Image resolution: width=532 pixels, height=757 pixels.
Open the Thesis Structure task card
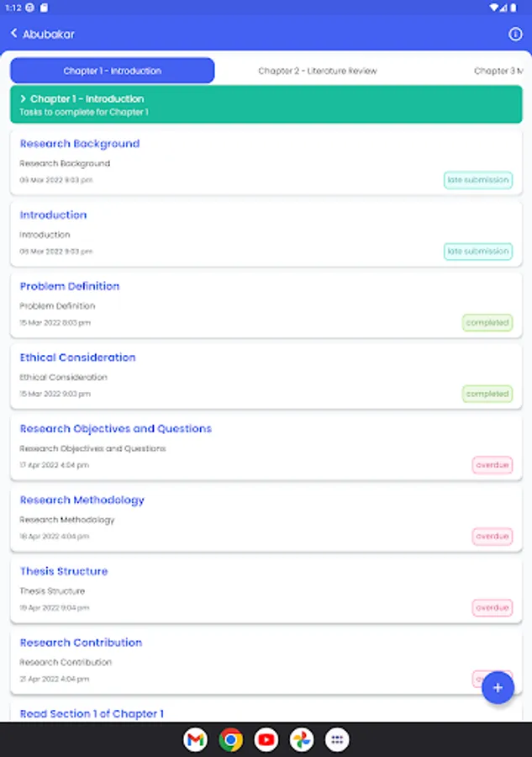[x=266, y=590]
